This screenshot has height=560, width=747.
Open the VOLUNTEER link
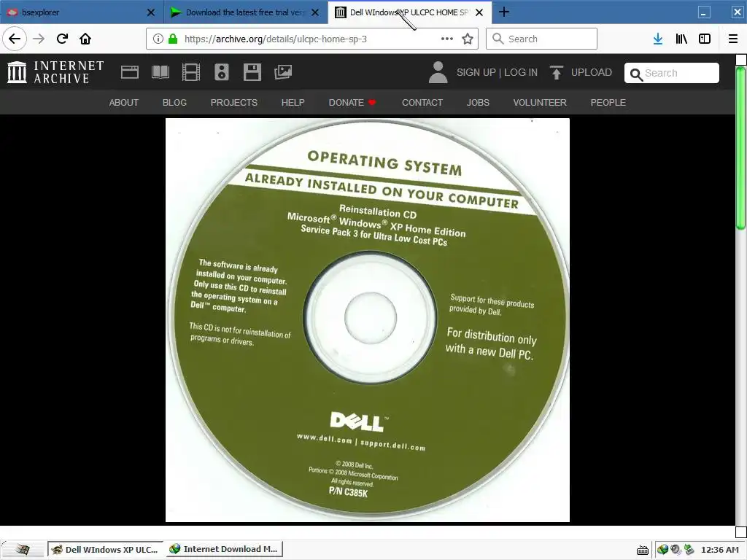[x=540, y=102]
